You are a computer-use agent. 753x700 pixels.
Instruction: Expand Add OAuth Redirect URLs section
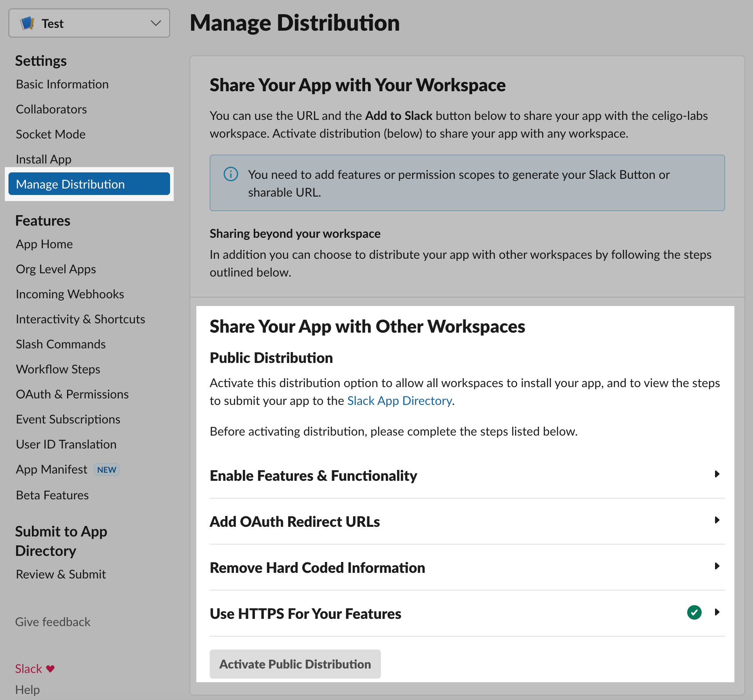[717, 520]
